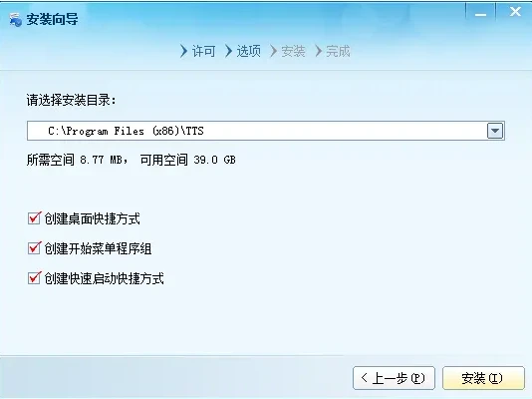This screenshot has height=399, width=532.
Task: Disable 创建快速启动快捷方式 checkbox
Action: tap(34, 277)
